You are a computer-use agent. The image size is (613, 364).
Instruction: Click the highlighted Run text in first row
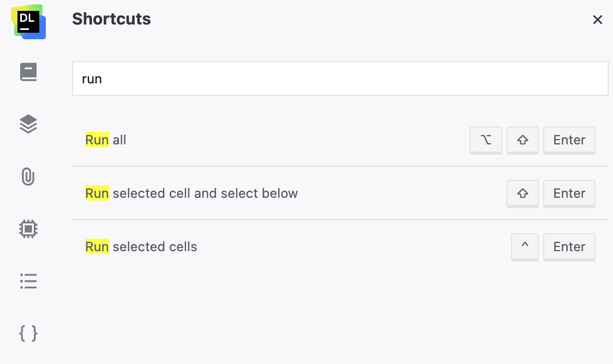point(96,140)
